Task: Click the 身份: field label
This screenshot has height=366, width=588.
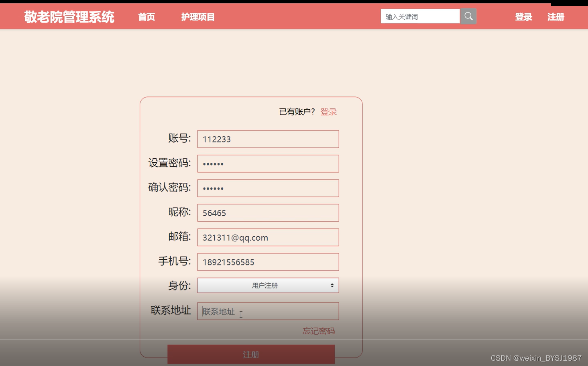Action: click(x=179, y=286)
